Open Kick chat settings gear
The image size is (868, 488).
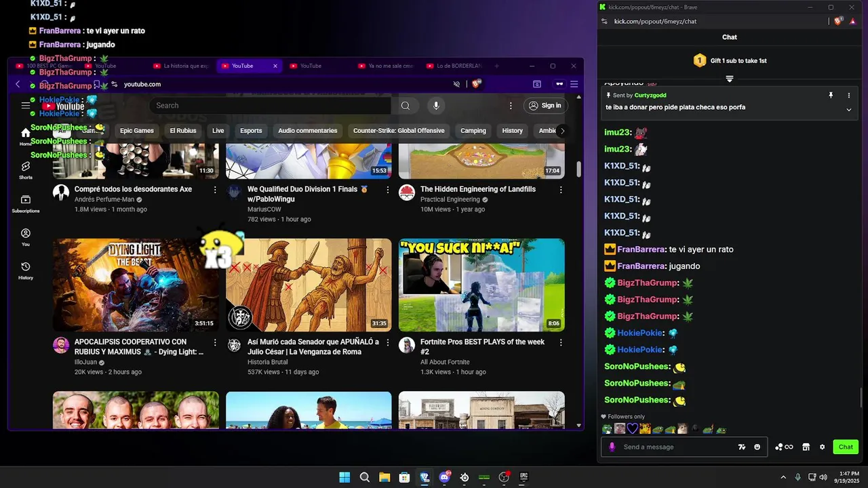tap(823, 447)
